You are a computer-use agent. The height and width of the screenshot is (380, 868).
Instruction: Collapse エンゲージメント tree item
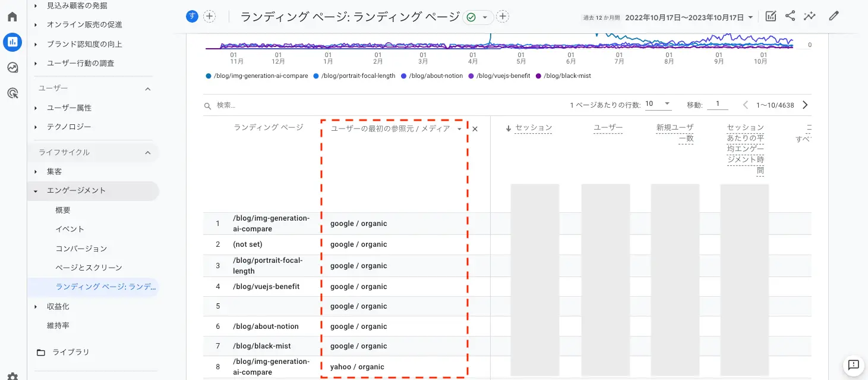[36, 191]
